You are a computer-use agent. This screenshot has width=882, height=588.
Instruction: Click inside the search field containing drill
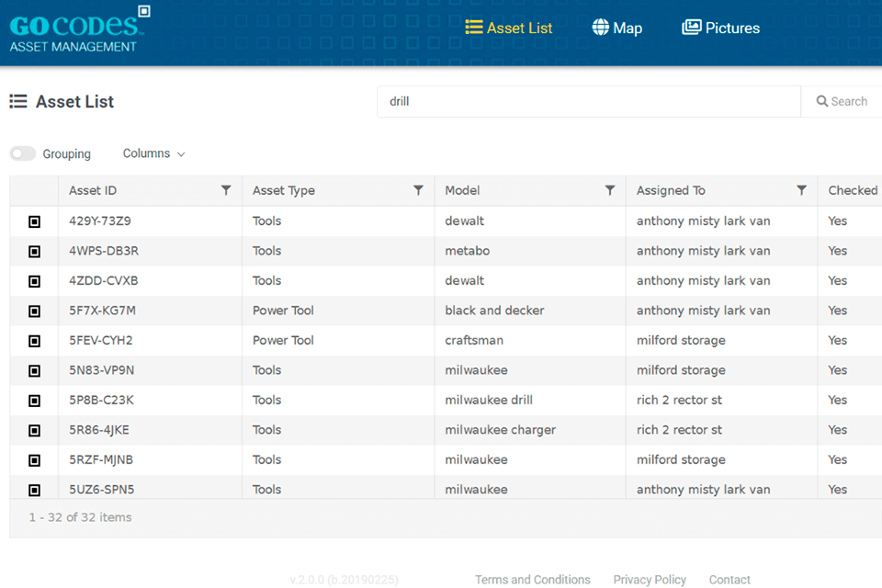588,101
